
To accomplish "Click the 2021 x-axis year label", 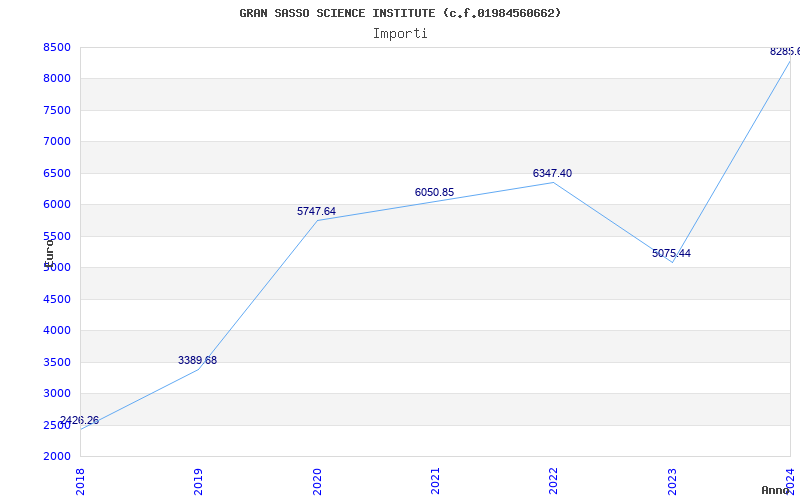I will 435,481.
